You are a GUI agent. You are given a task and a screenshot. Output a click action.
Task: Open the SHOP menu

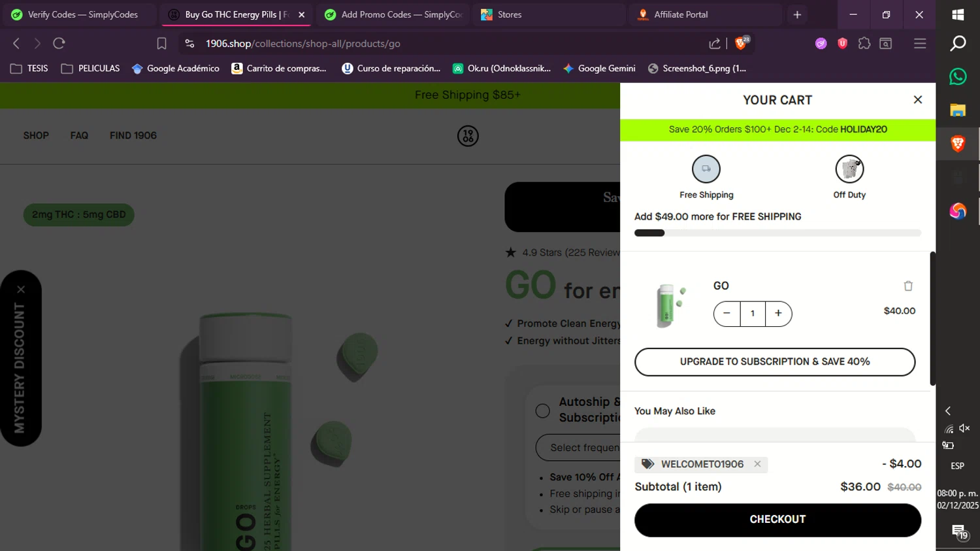click(x=36, y=135)
